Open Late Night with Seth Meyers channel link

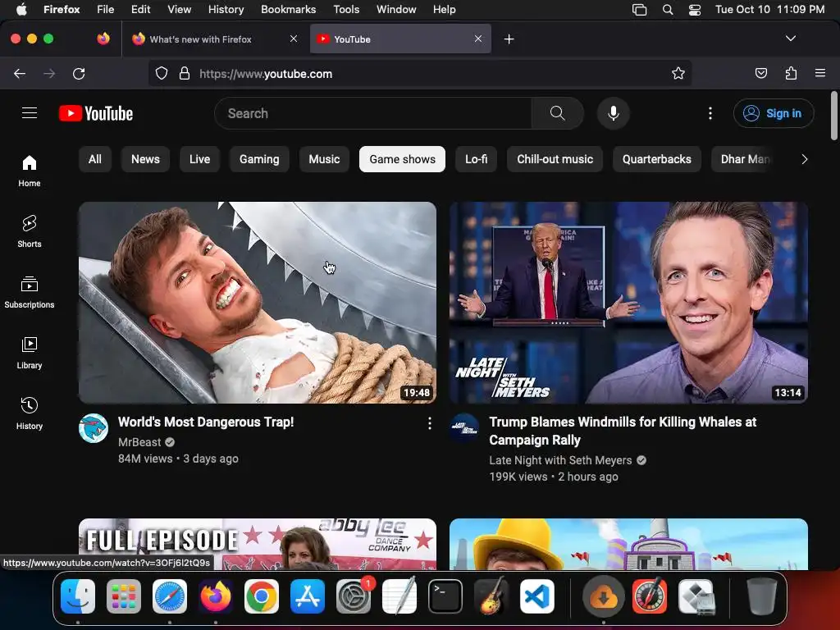pos(560,460)
